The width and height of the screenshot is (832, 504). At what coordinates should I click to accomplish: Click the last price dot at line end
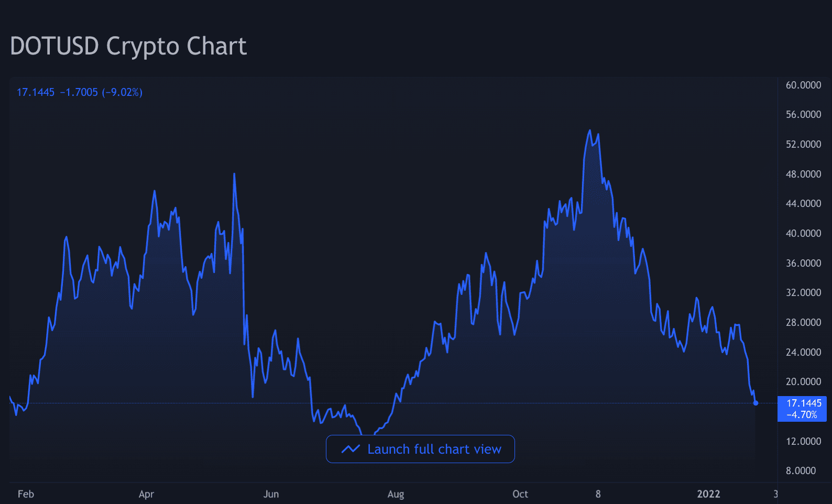click(756, 403)
